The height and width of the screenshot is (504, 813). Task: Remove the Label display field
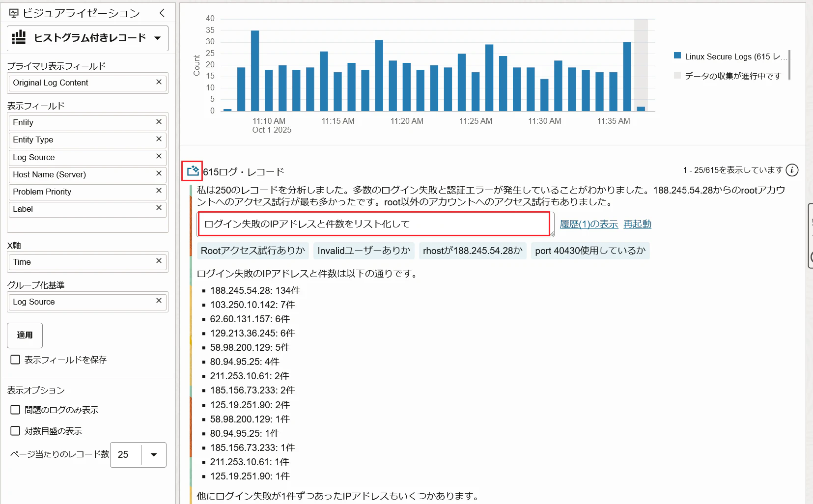coord(159,208)
